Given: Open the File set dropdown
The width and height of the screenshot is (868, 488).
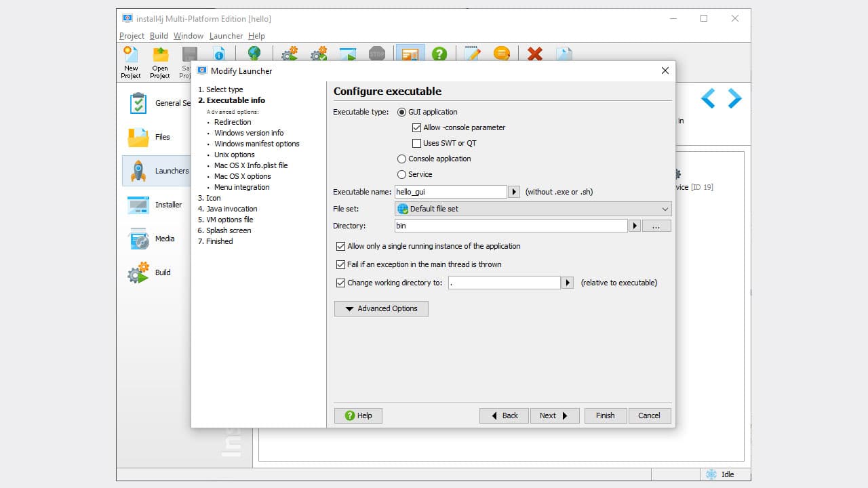Looking at the screenshot, I should [664, 209].
